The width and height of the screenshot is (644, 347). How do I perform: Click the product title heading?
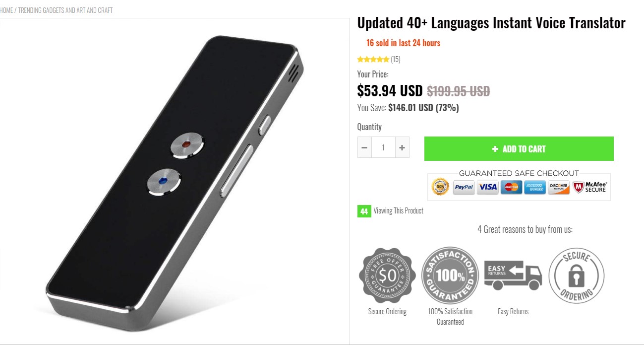coord(491,23)
